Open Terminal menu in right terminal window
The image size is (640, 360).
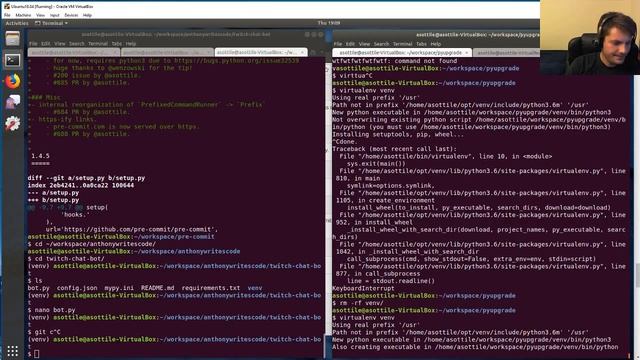[x=403, y=44]
